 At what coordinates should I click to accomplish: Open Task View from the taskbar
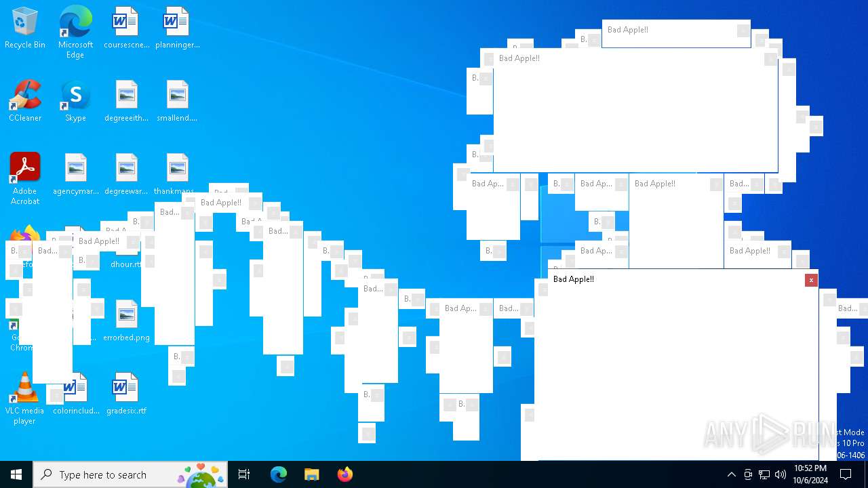click(244, 474)
